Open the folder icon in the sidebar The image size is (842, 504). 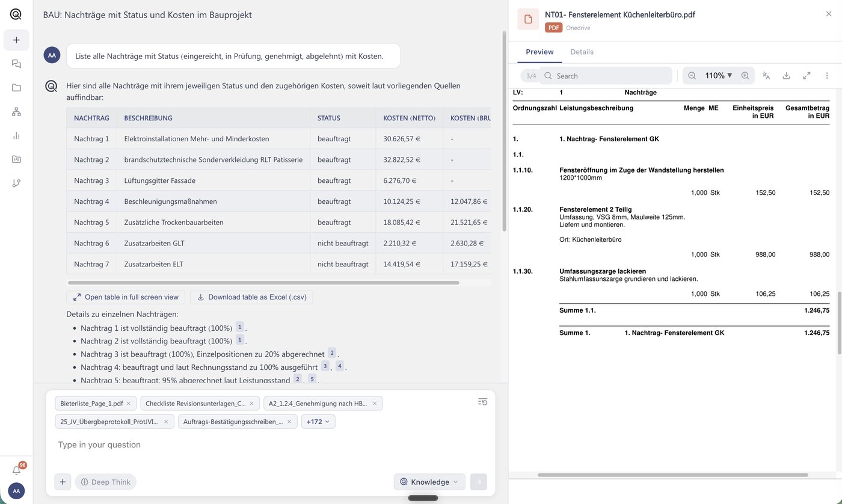16,88
